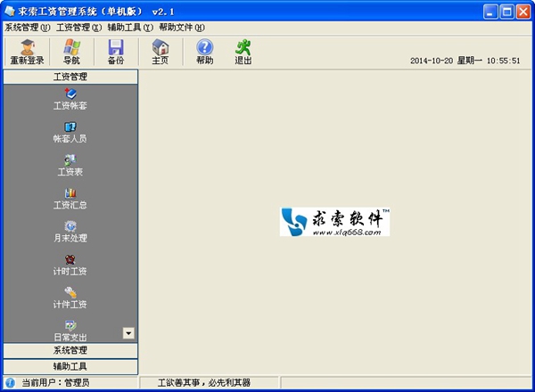Select 月末处理 month-end icon
This screenshot has height=392, width=535.
pos(70,230)
